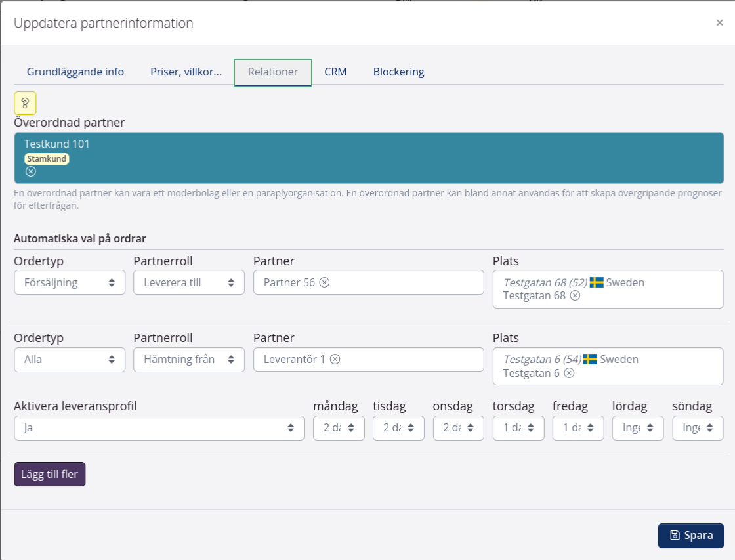
Task: Remove Testgatan 68 location
Action: pyautogui.click(x=575, y=295)
